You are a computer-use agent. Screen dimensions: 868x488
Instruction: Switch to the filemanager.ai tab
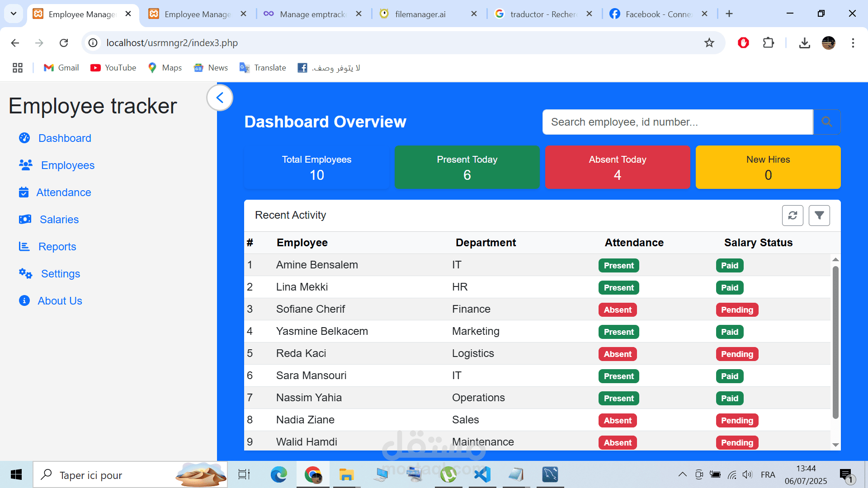coord(420,14)
